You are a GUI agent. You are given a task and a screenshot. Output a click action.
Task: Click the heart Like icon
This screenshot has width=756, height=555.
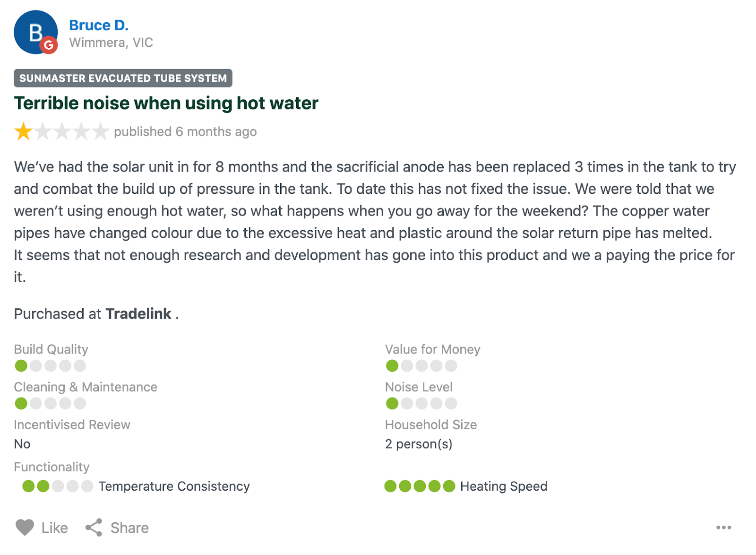25,527
